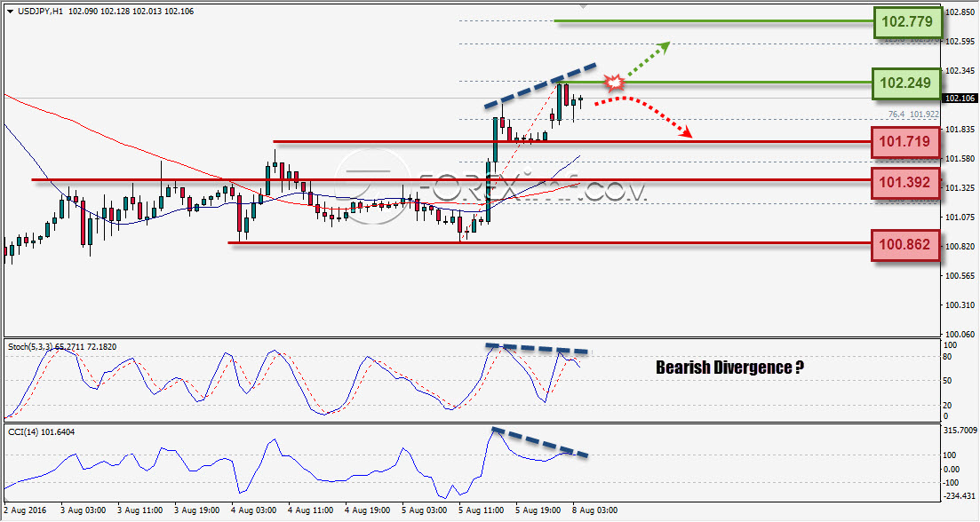Click the 4 Aug 11:00 time axis label
The height and width of the screenshot is (522, 980).
pyautogui.click(x=311, y=510)
